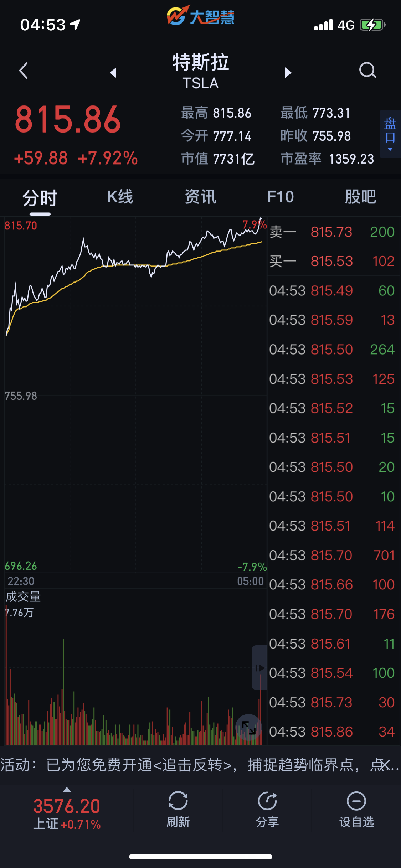Tap the 分享 share button

[267, 810]
